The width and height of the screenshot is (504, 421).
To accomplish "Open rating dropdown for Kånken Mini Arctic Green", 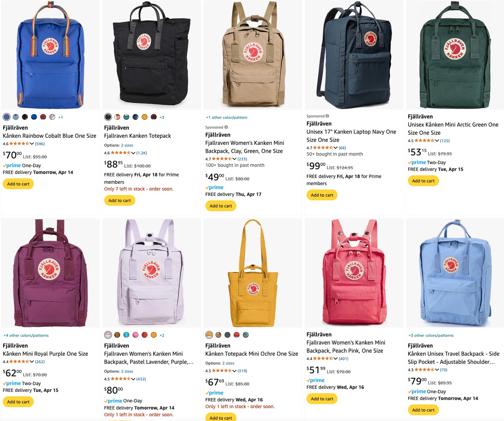I will pyautogui.click(x=437, y=141).
